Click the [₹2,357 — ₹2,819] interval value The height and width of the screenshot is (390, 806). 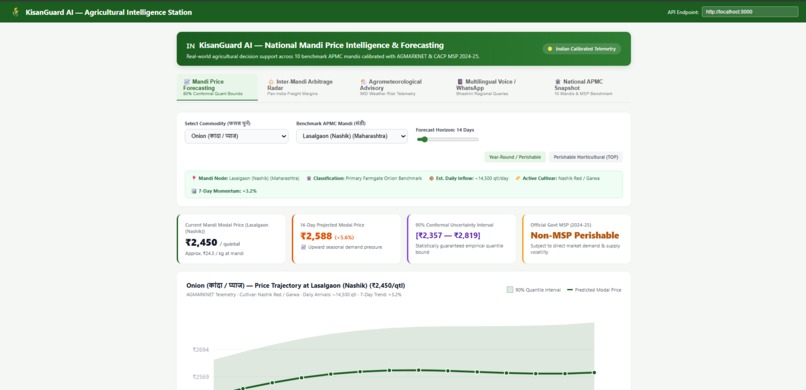tap(448, 236)
